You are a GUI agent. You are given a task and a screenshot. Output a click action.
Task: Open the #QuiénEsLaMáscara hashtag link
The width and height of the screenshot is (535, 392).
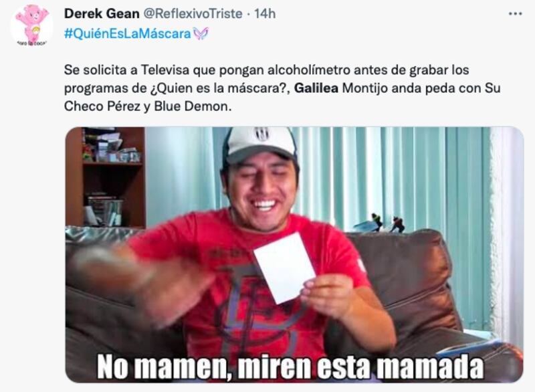(128, 33)
